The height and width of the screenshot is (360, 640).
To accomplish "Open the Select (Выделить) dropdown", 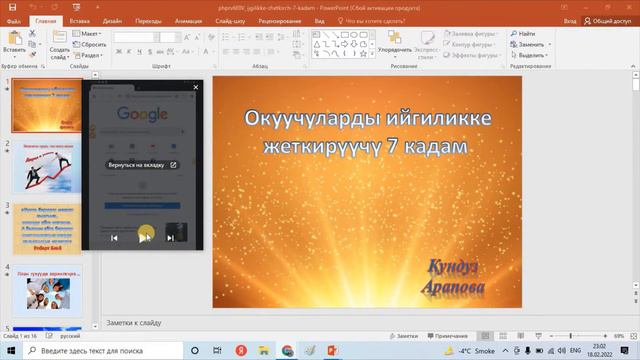I will coord(529,55).
